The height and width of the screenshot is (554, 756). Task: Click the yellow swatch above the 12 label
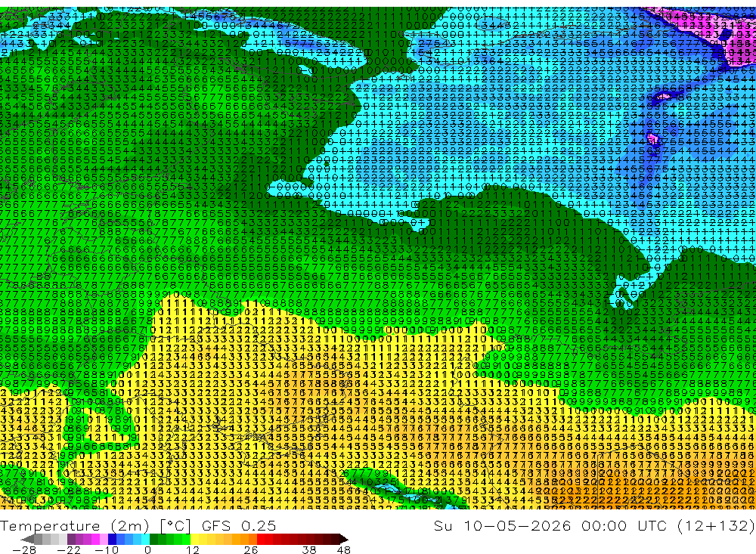195,539
